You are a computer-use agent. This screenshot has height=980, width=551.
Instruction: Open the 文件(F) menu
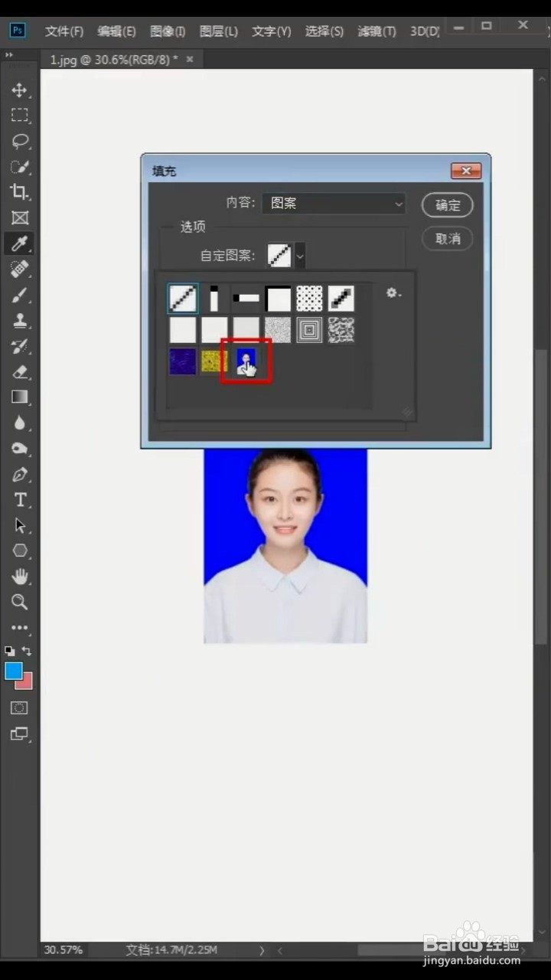click(64, 31)
